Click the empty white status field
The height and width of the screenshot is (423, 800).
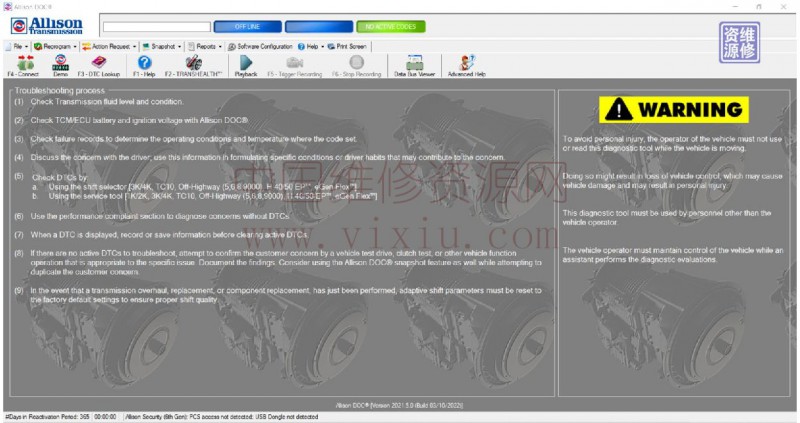(x=157, y=27)
